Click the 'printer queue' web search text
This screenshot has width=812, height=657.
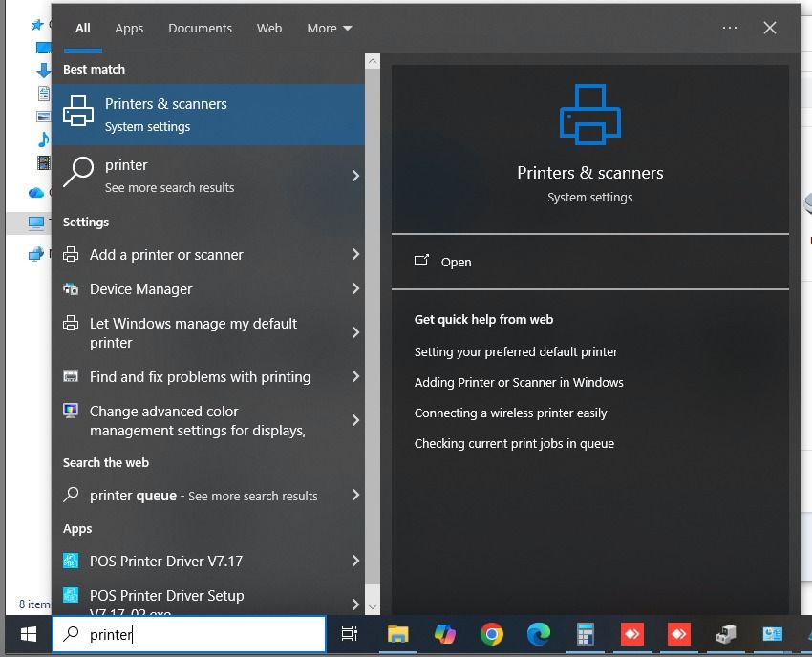133,496
